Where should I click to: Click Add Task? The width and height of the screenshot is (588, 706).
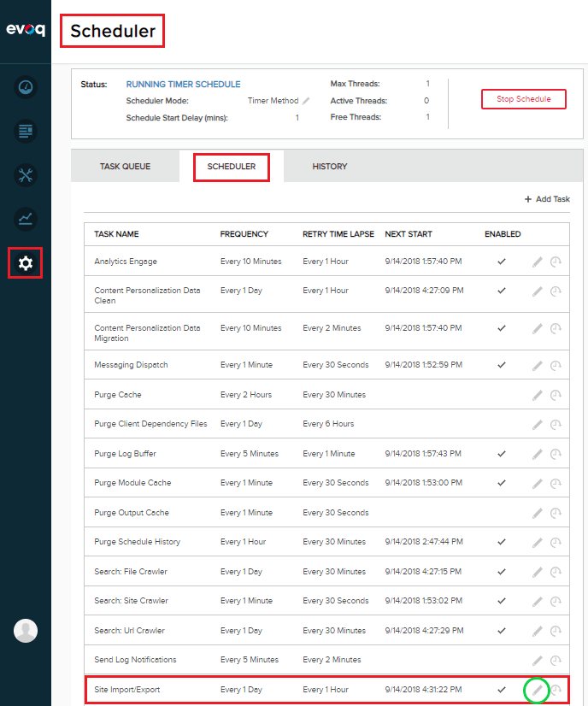click(547, 199)
